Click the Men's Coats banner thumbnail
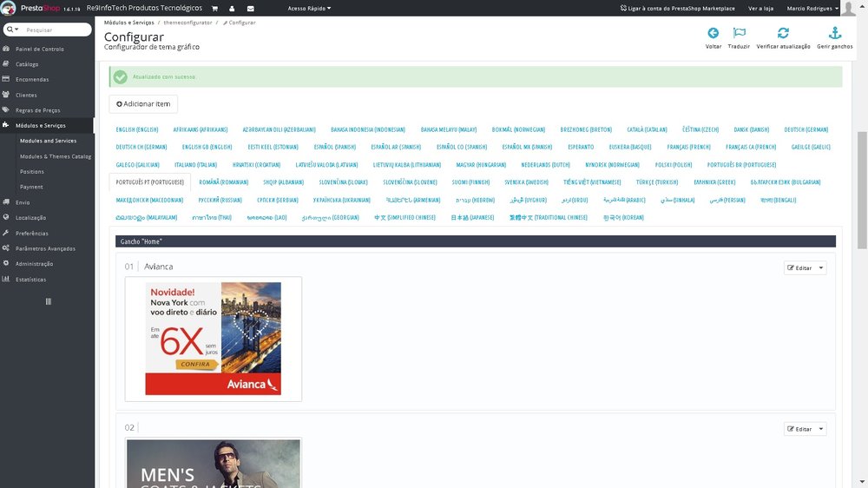868x488 pixels. 214,463
